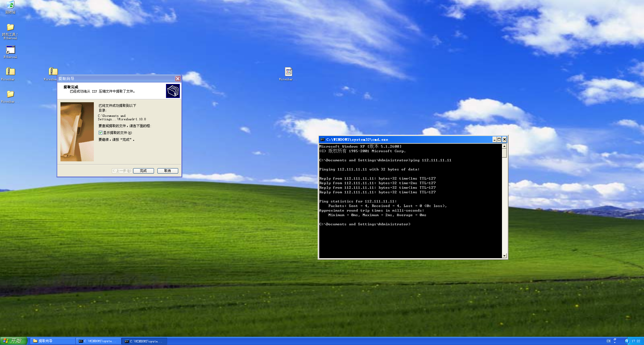Expand hidden system tray icons arrow

[x=627, y=341]
